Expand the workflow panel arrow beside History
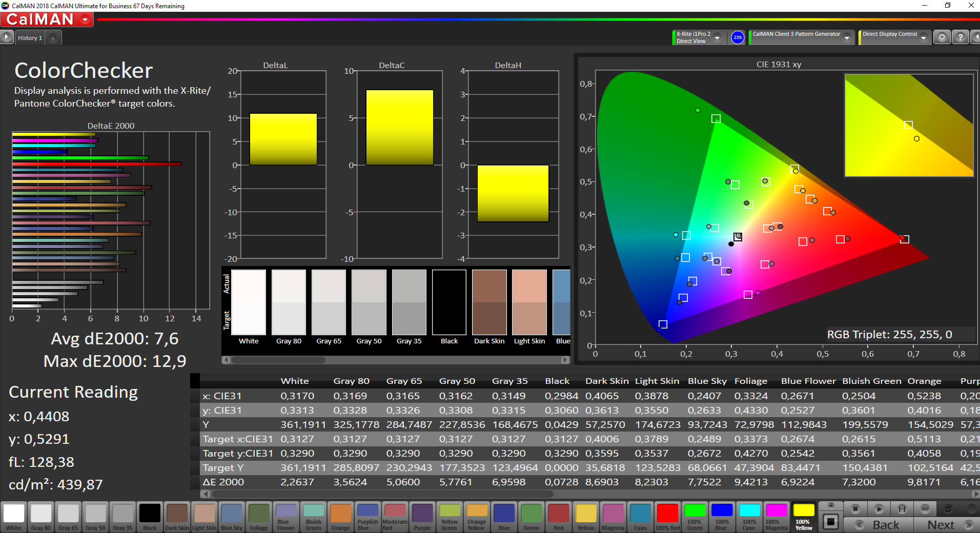The width and height of the screenshot is (980, 533). tap(6, 37)
